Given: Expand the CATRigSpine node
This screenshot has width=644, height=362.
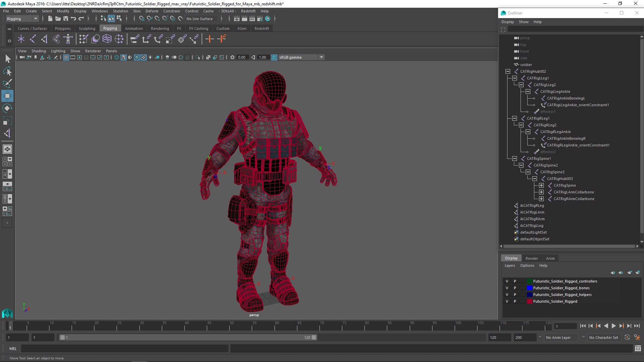Looking at the screenshot, I should [x=541, y=185].
